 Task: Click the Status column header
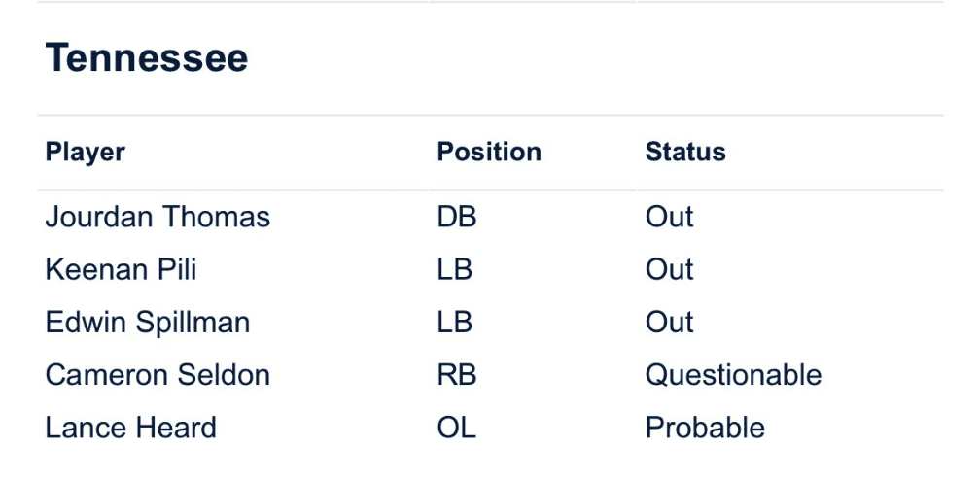[684, 153]
